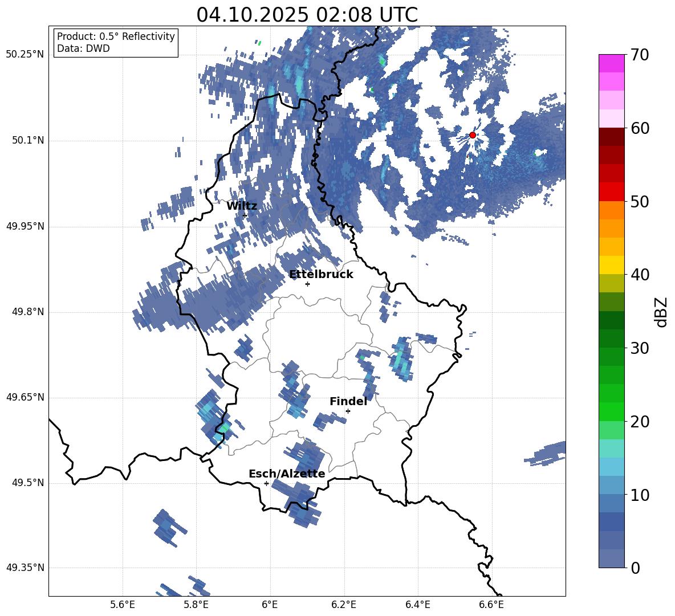Click the dBZ colorbar label
This screenshot has height=616, width=675.
662,312
